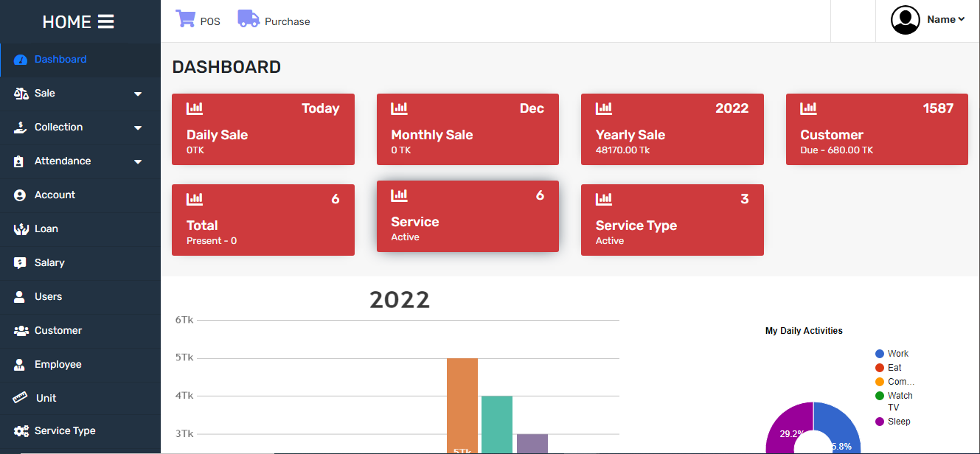The image size is (980, 454).
Task: Click the Attendance clipboard icon
Action: click(19, 161)
